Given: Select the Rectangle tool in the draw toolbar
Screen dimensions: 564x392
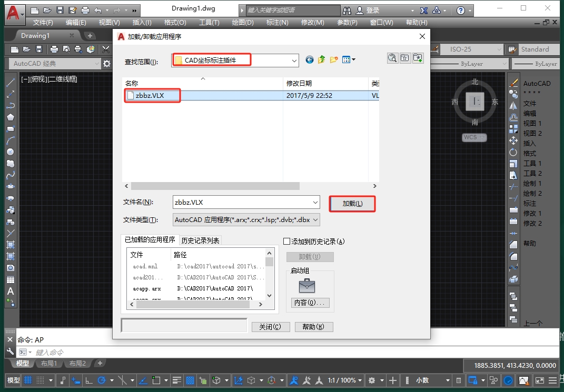Looking at the screenshot, I should point(11,128).
